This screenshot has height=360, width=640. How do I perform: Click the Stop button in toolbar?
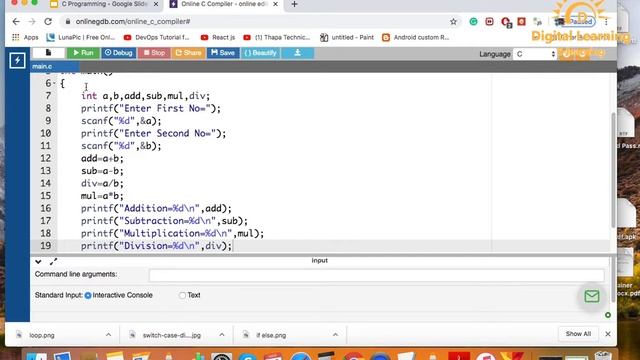click(x=154, y=53)
